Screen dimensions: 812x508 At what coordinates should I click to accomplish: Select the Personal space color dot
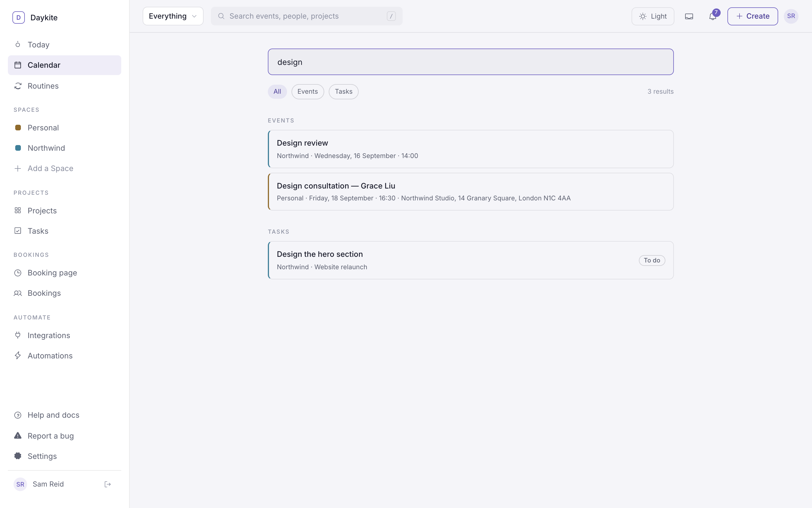[18, 128]
